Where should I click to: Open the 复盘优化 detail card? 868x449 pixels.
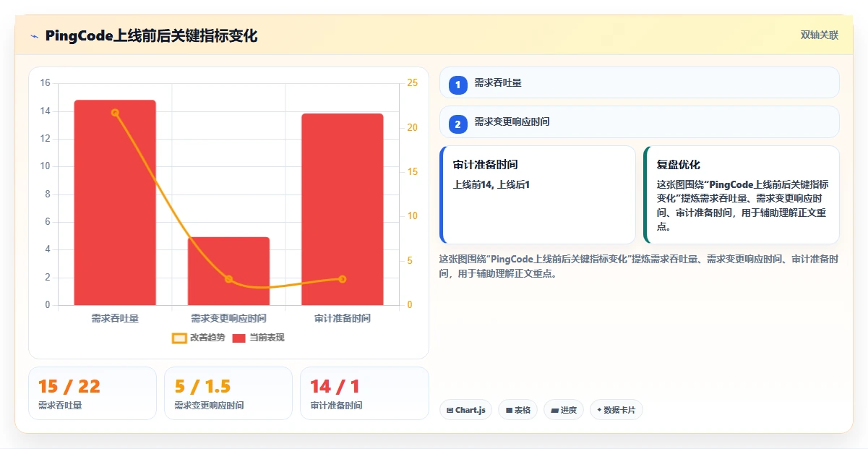(x=742, y=195)
